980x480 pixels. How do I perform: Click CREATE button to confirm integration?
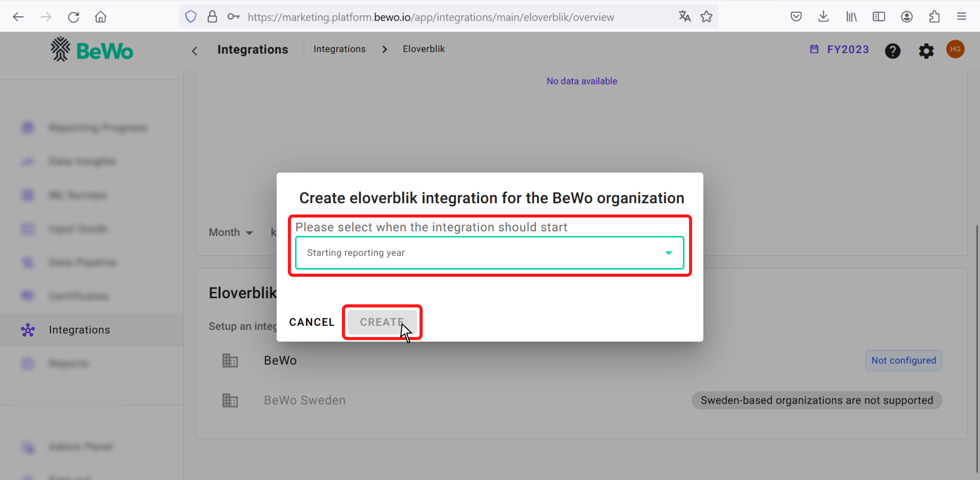(x=382, y=322)
